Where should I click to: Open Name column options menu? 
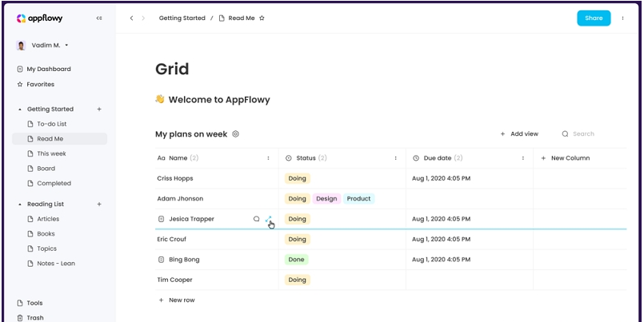click(268, 158)
